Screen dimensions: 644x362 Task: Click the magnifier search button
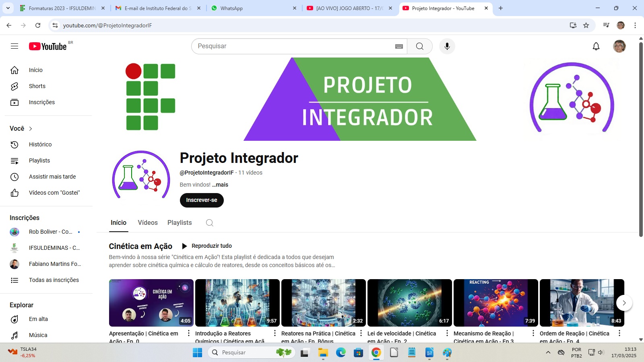420,46
